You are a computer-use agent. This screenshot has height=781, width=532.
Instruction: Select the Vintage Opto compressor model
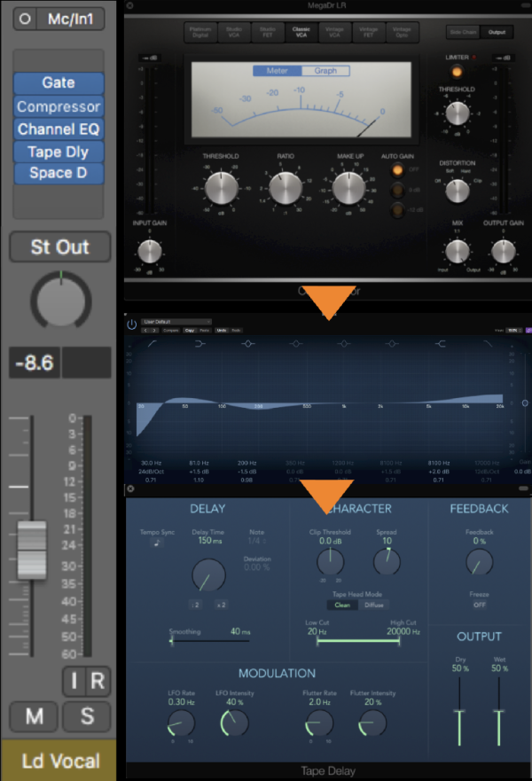coord(402,33)
